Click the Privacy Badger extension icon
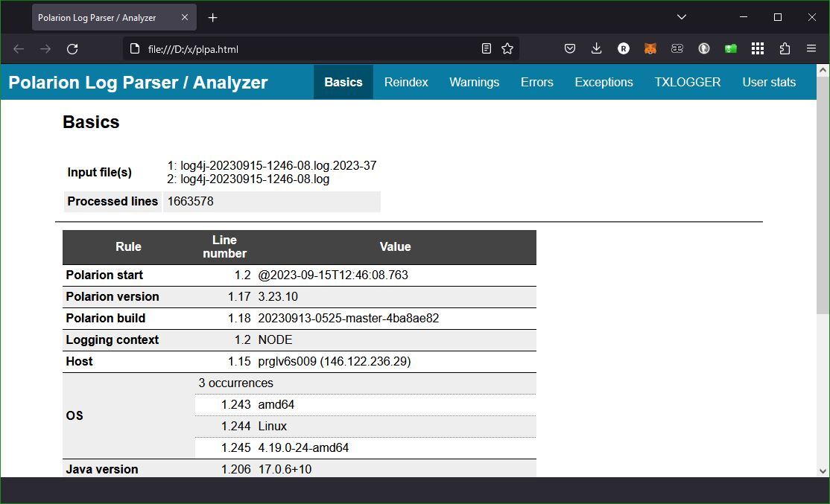 704,48
